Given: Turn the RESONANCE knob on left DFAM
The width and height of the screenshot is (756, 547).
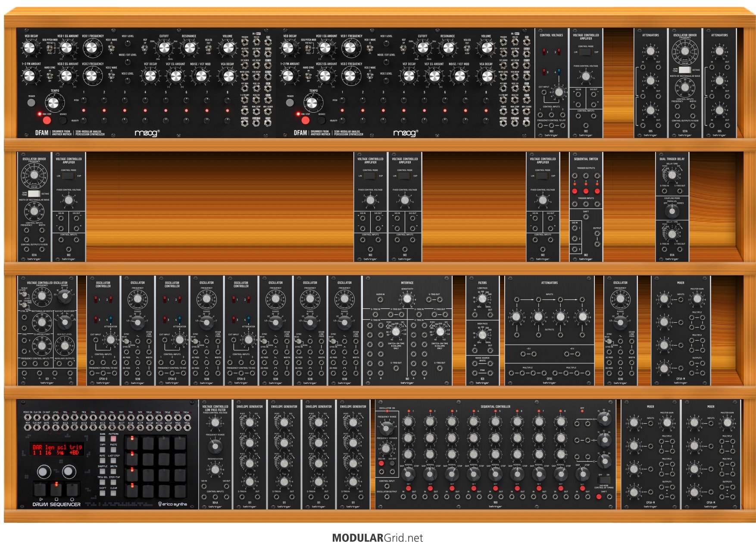Looking at the screenshot, I should point(190,48).
